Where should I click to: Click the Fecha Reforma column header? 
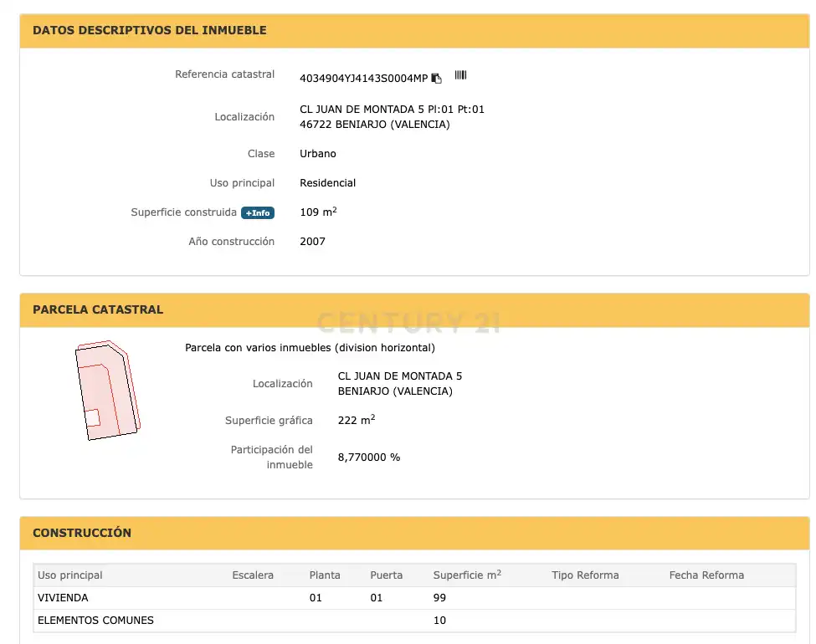tap(706, 575)
